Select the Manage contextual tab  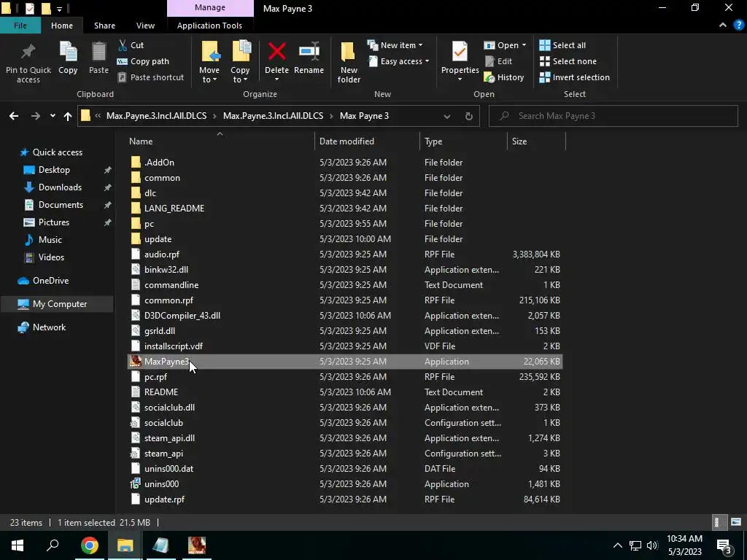pos(210,8)
